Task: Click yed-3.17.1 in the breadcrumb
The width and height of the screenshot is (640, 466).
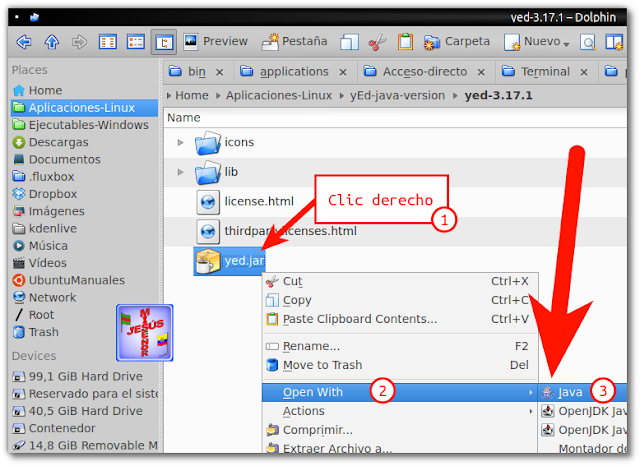Action: 498,95
